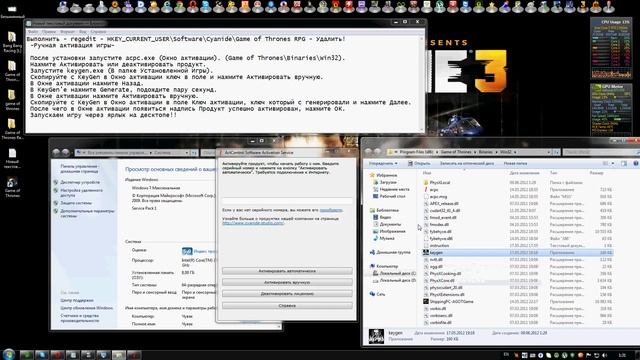Open Notepad Справка menu

coord(98,31)
